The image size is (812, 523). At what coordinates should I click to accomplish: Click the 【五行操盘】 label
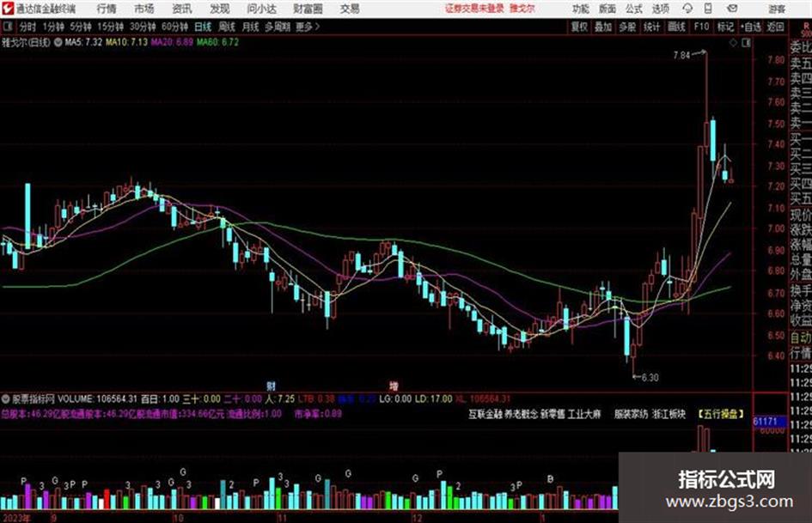[721, 414]
